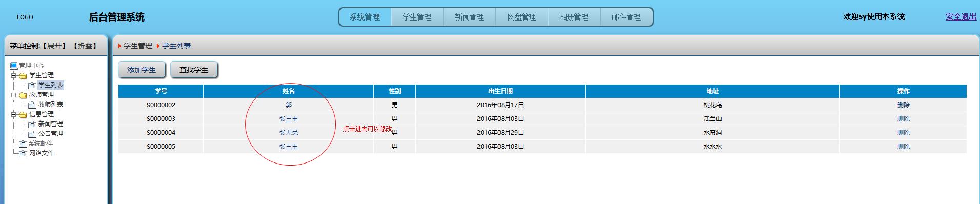Screen dimensions: 980x204
Task: Delete student S0000003 via 删除
Action: [904, 118]
